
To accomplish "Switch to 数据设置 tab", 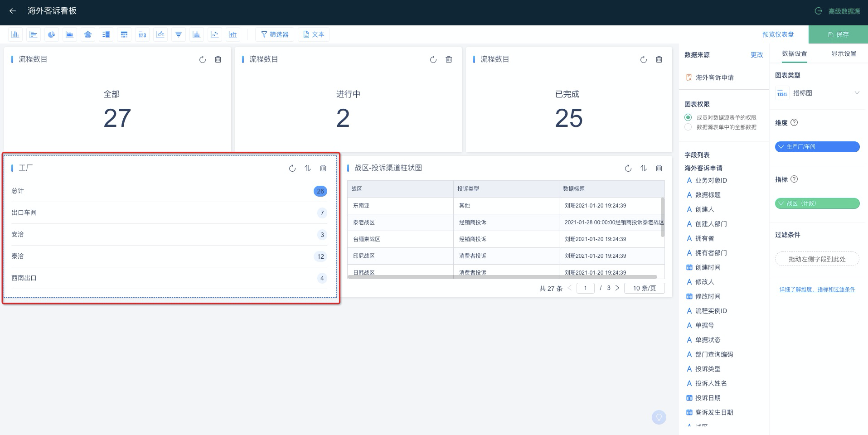I will pyautogui.click(x=794, y=53).
